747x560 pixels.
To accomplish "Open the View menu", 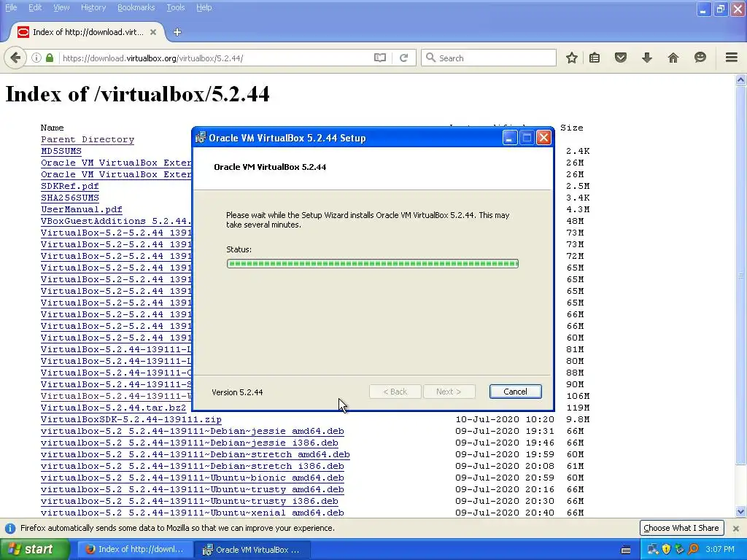I will tap(61, 7).
